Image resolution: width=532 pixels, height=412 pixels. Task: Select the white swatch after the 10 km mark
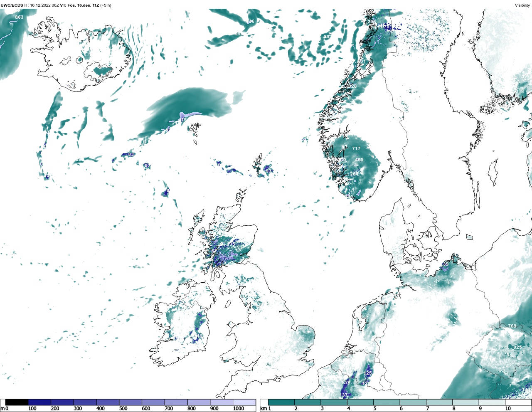(x=518, y=402)
